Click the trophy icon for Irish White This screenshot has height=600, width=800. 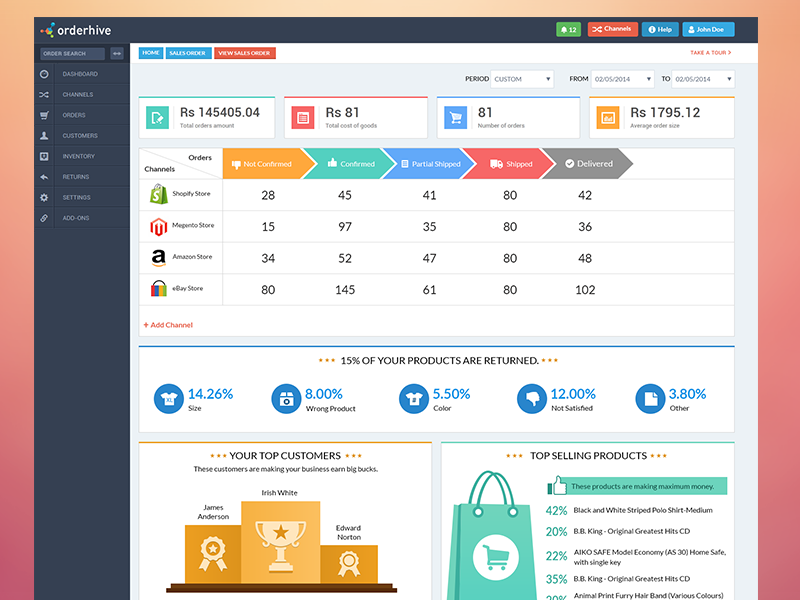281,545
